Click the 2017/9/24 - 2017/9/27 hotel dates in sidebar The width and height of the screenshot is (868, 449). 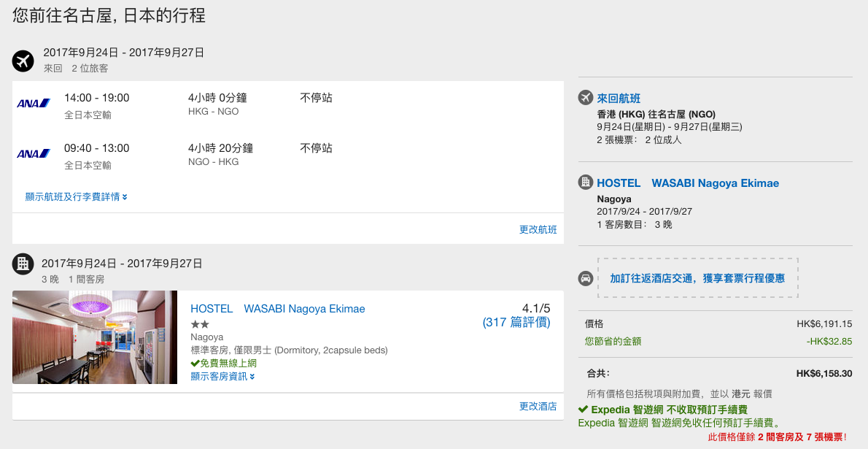[x=644, y=211]
